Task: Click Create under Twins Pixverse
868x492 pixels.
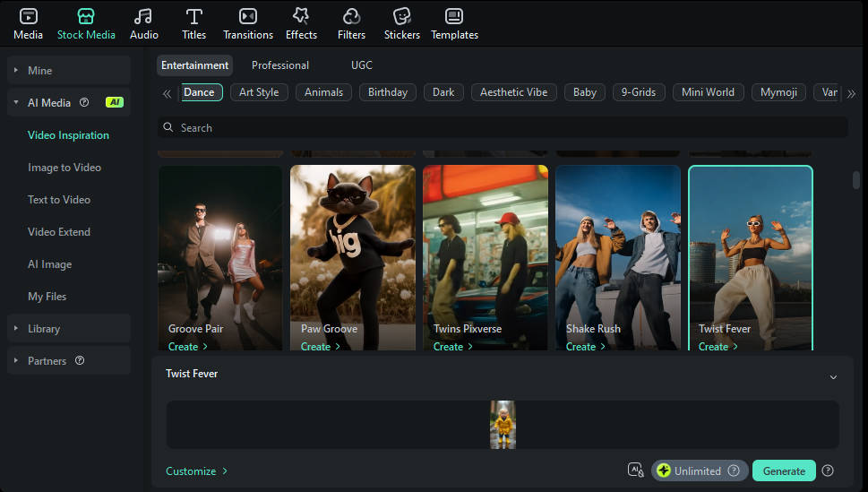Action: 453,346
